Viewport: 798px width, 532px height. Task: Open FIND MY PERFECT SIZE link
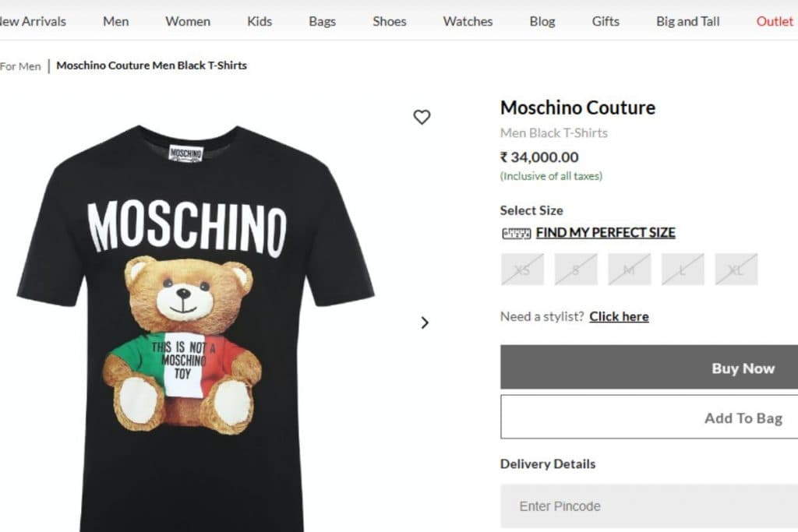pos(606,233)
